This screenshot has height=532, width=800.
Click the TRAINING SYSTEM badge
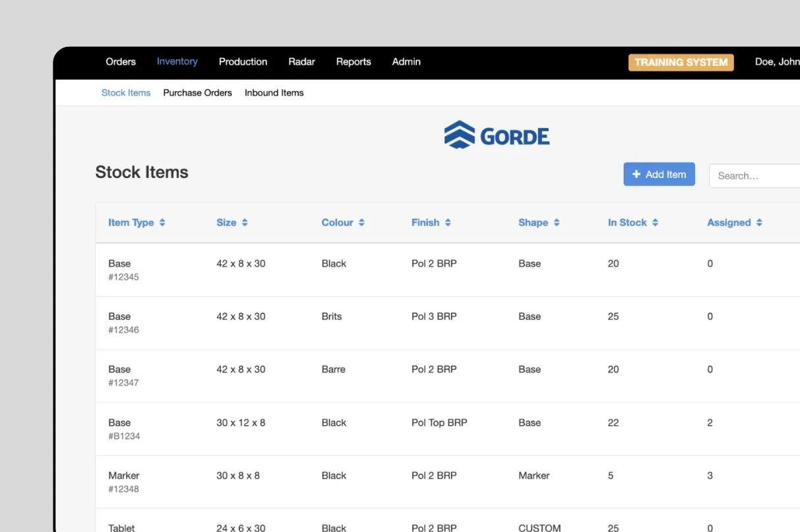681,63
